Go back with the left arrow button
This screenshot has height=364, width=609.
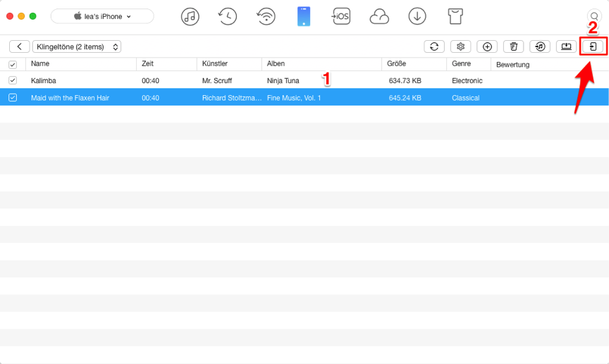[x=20, y=46]
